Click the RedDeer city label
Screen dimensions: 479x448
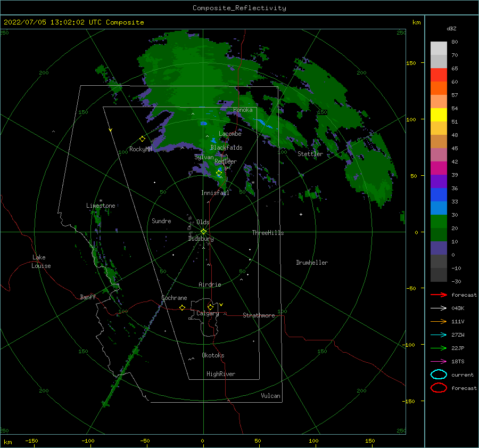[226, 161]
